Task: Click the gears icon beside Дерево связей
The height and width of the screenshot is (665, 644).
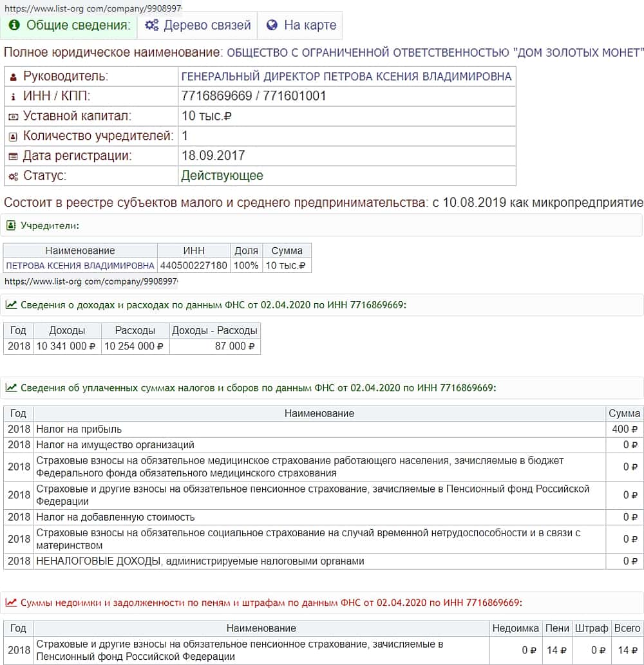Action: tap(151, 26)
